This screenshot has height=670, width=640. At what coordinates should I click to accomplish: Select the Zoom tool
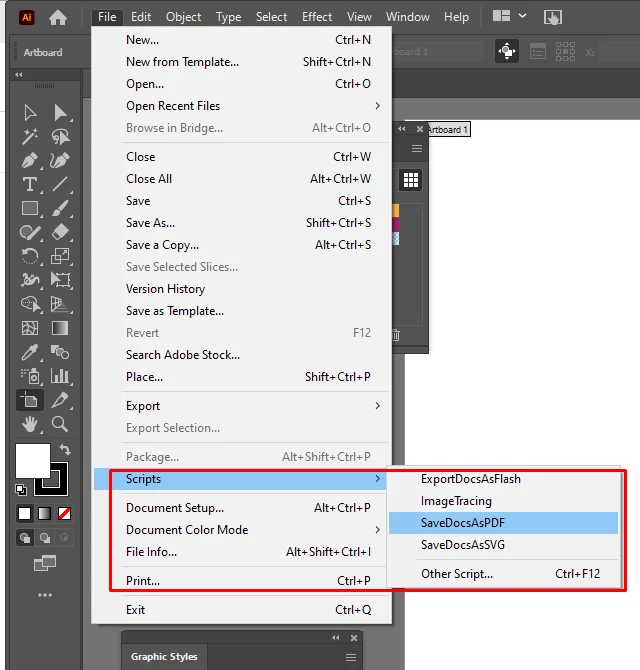(x=60, y=424)
